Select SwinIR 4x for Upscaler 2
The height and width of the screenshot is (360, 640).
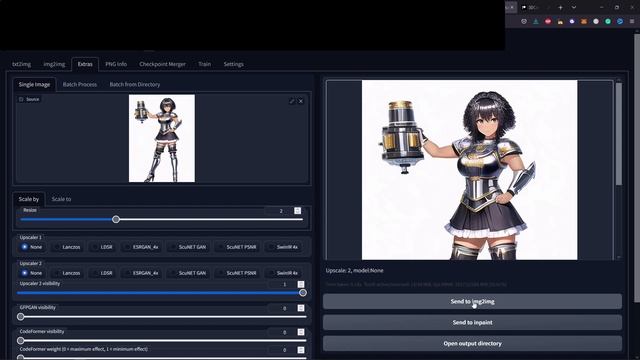[x=283, y=273]
